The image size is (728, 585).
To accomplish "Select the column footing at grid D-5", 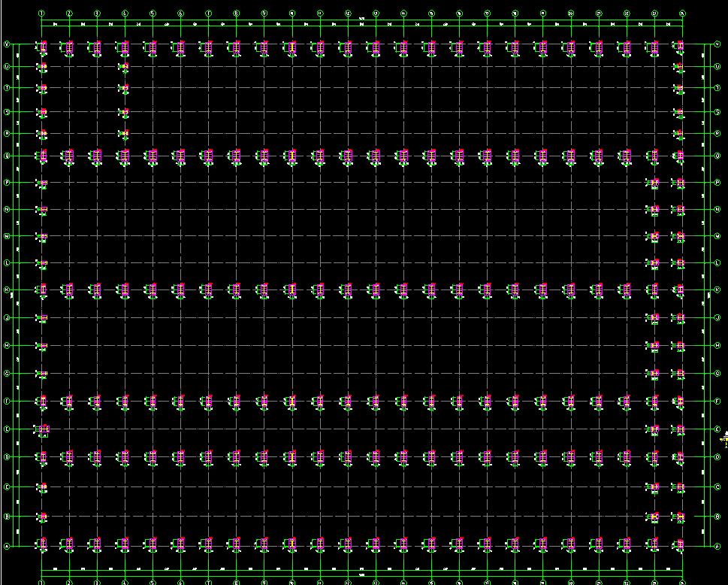I will coord(152,457).
